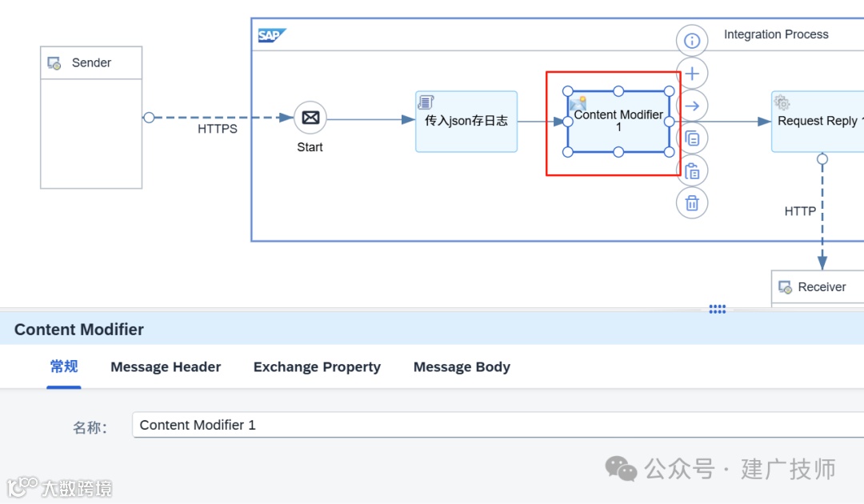This screenshot has height=504, width=864.
Task: Switch to the 常规 tab
Action: click(x=64, y=366)
